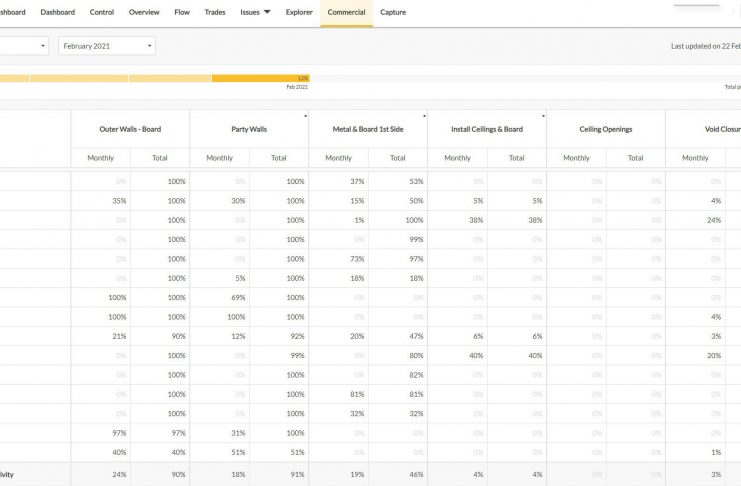Click the Install Ceilings & Board corner arrow
Viewport: 741px width, 486px height.
pos(543,116)
